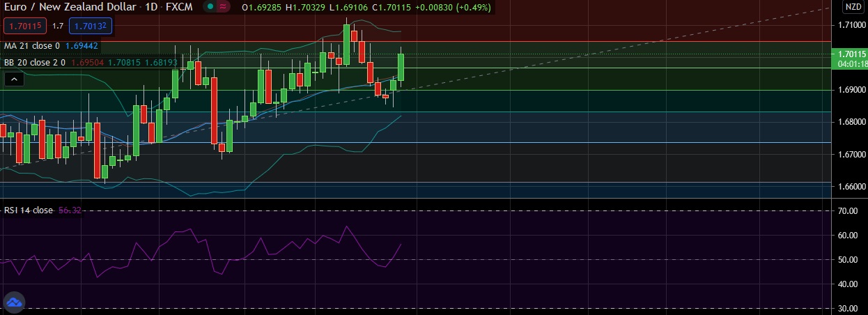Click the pink approximate-sign data mode icon
This screenshot has width=868, height=315.
[223, 8]
